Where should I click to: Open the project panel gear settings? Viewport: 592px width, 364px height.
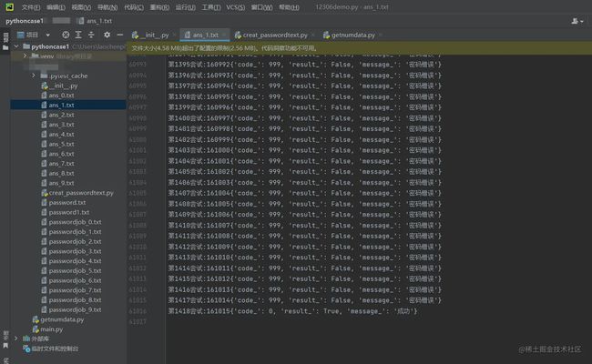(x=107, y=35)
